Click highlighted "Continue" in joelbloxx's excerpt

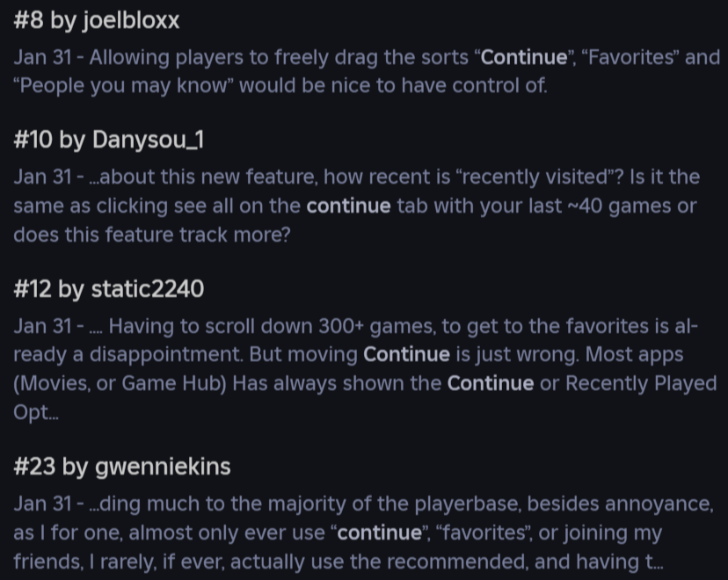point(524,58)
